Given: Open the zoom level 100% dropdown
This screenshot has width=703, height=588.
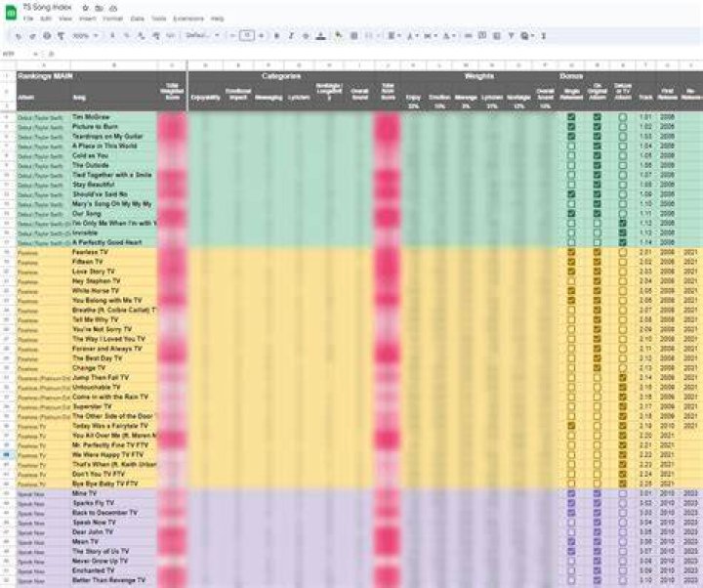Looking at the screenshot, I should click(85, 36).
